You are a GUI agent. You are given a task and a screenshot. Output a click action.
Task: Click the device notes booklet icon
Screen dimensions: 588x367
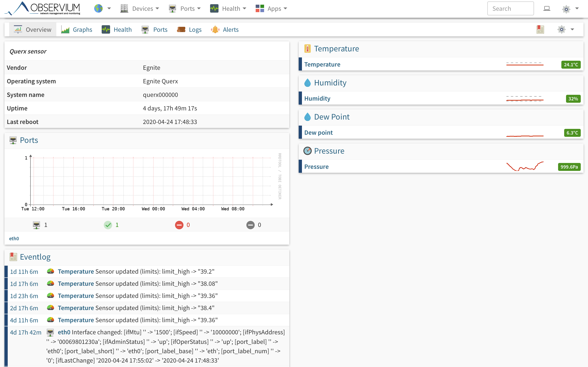[540, 30]
